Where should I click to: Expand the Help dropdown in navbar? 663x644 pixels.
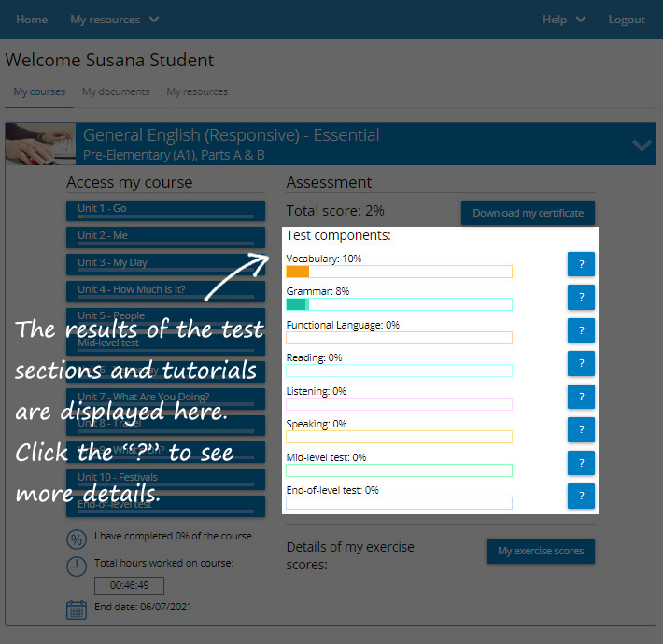click(x=564, y=20)
